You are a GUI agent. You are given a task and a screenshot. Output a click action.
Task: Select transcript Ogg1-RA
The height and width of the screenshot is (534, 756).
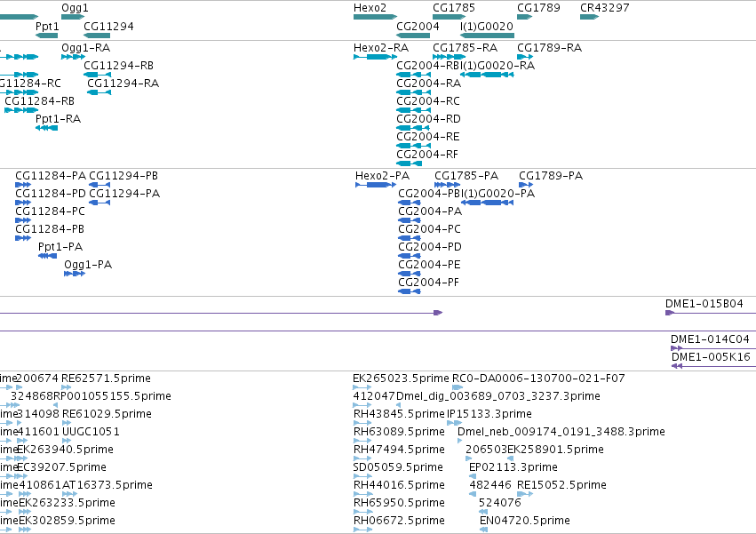(x=73, y=57)
